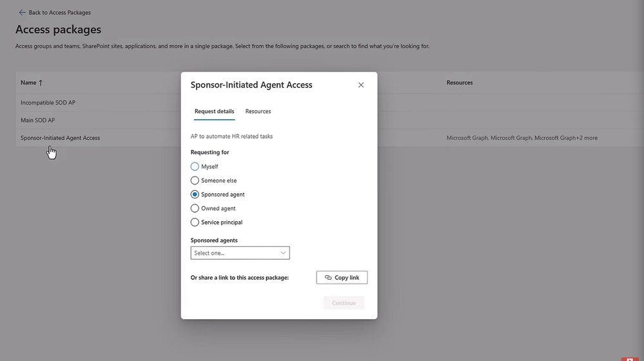Click the dropdown chevron in Sponsored agents
644x361 pixels.
283,253
